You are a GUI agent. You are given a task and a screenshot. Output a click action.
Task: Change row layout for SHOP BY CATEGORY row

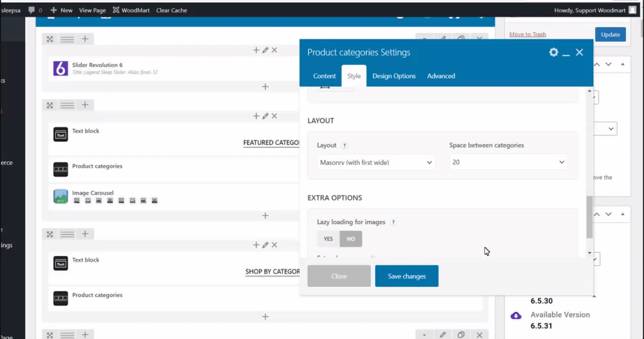point(68,234)
